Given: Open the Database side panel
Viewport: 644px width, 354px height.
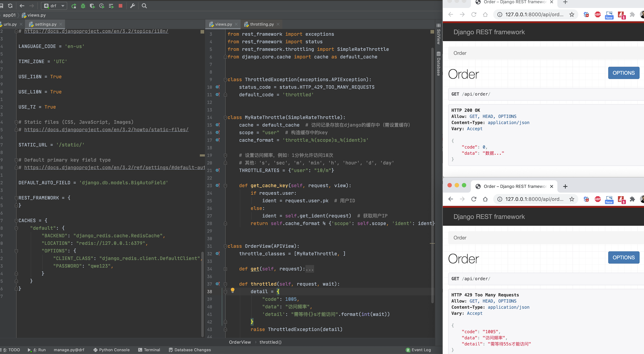Looking at the screenshot, I should click(438, 63).
